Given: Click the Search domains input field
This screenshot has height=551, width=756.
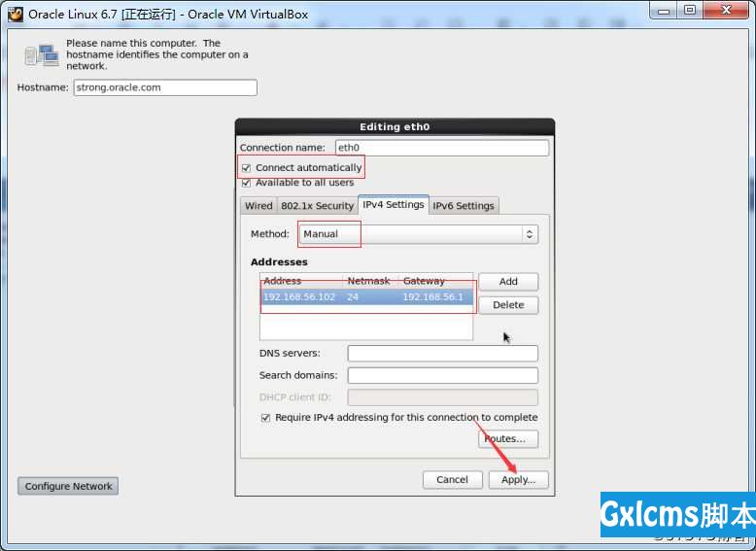Looking at the screenshot, I should (x=442, y=375).
